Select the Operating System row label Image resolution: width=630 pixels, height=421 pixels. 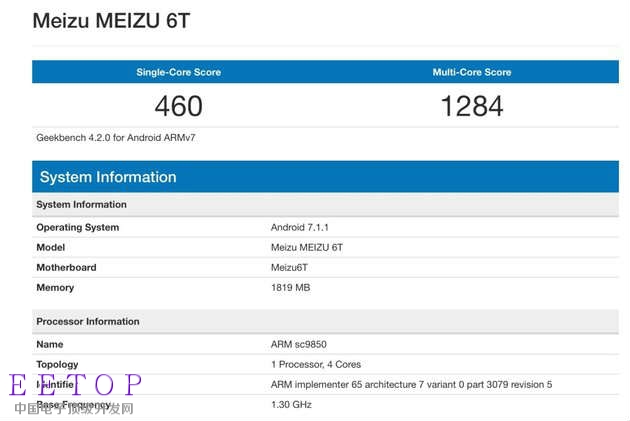click(x=78, y=227)
